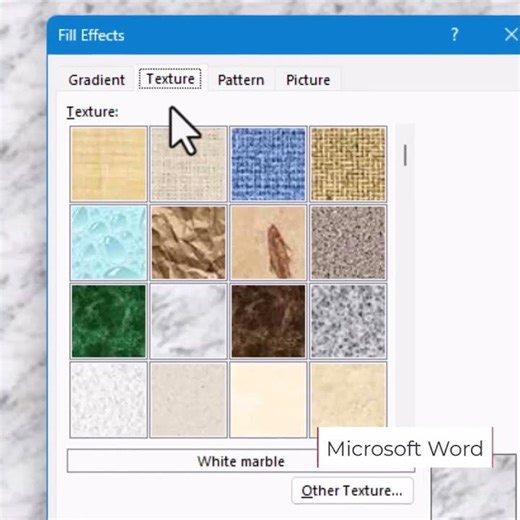
Task: Select the gray Granite texture swatch
Action: 348,321
